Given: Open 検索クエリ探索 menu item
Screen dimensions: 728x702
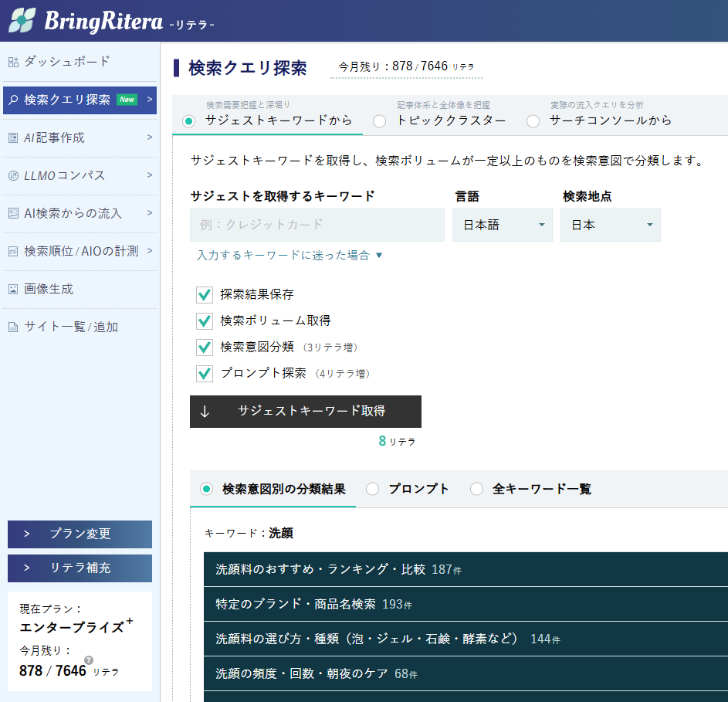Looking at the screenshot, I should [80, 100].
